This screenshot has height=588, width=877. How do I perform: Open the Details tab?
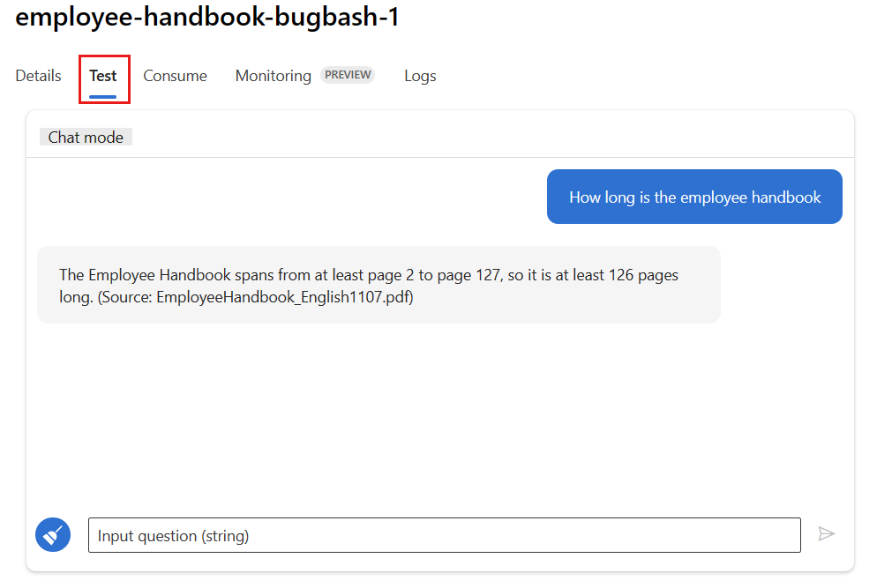tap(38, 76)
